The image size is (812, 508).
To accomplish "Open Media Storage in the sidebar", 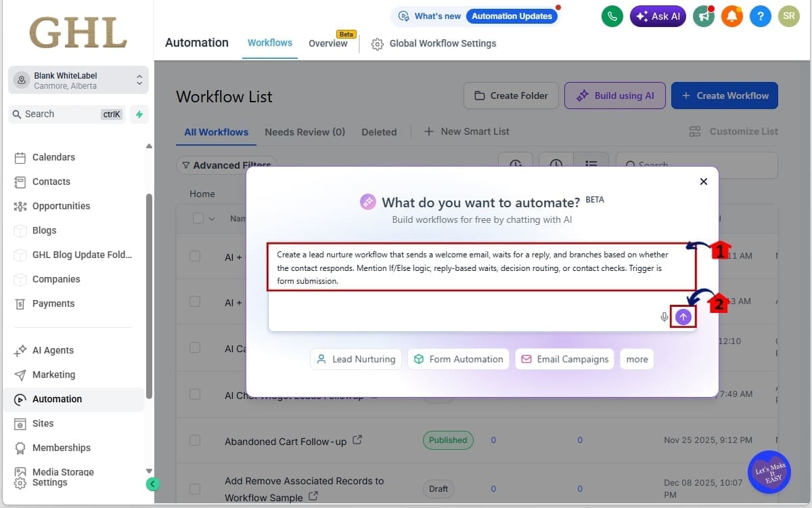I will [63, 472].
